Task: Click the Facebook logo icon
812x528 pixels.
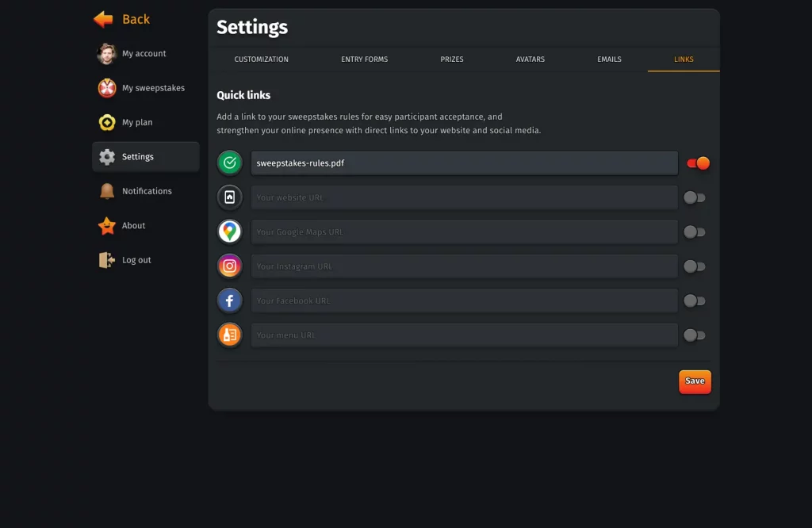Action: pos(230,300)
